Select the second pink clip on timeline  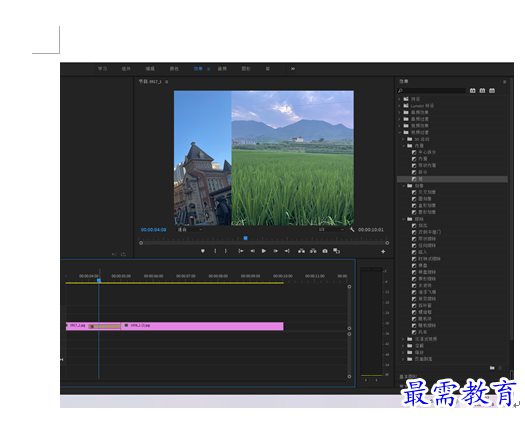click(x=202, y=326)
